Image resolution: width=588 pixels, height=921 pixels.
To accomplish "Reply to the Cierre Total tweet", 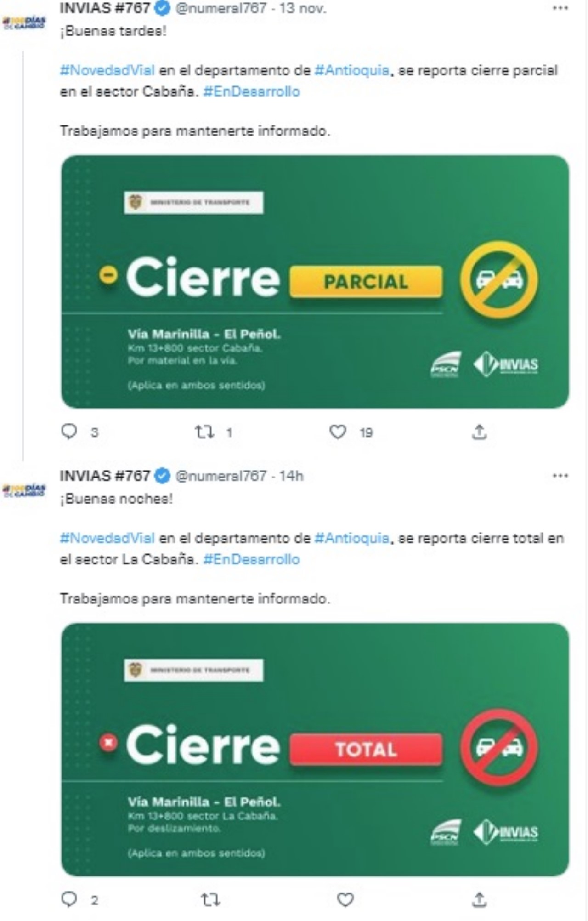I will tap(70, 899).
